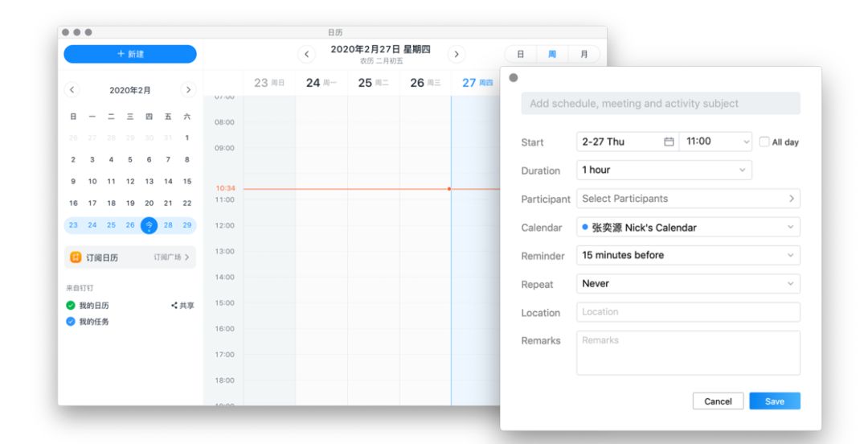Click the Save button
The height and width of the screenshot is (444, 868).
coord(775,401)
